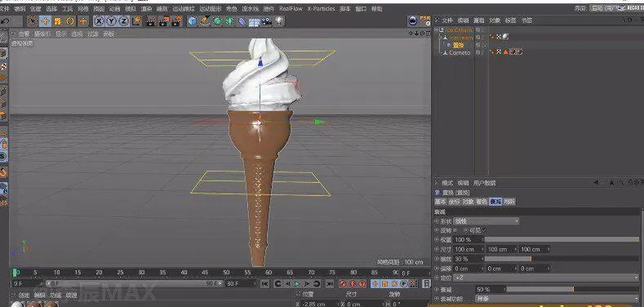This screenshot has width=644, height=307.
Task: Click the white material thumbnail
Action: point(17,305)
